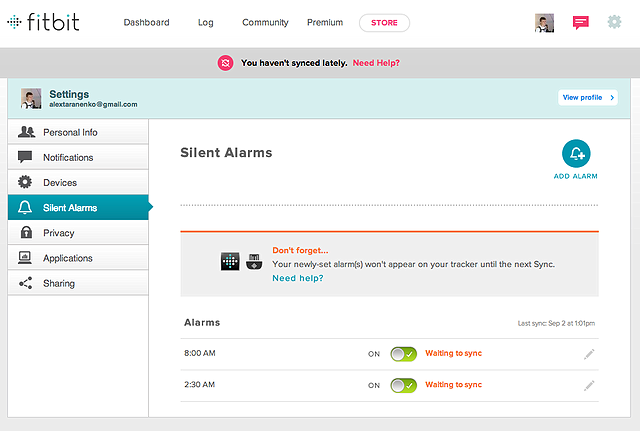Open Privacy settings section
640x431 pixels.
[x=78, y=233]
